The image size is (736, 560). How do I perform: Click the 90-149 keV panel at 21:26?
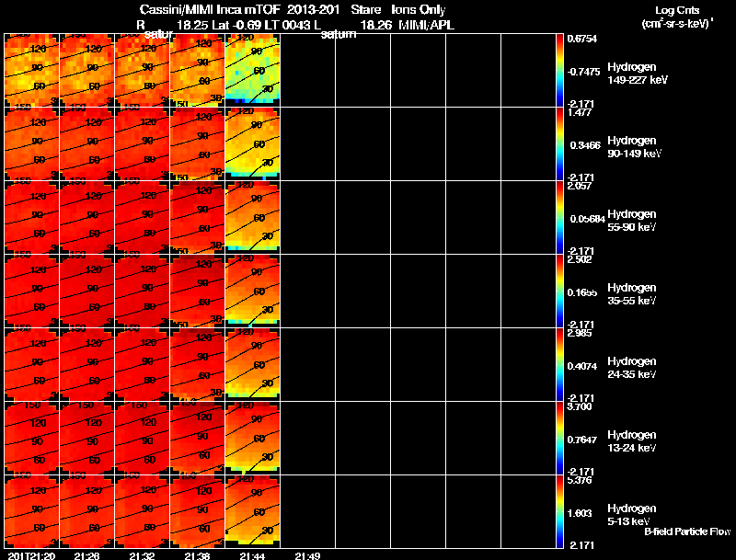[x=86, y=143]
